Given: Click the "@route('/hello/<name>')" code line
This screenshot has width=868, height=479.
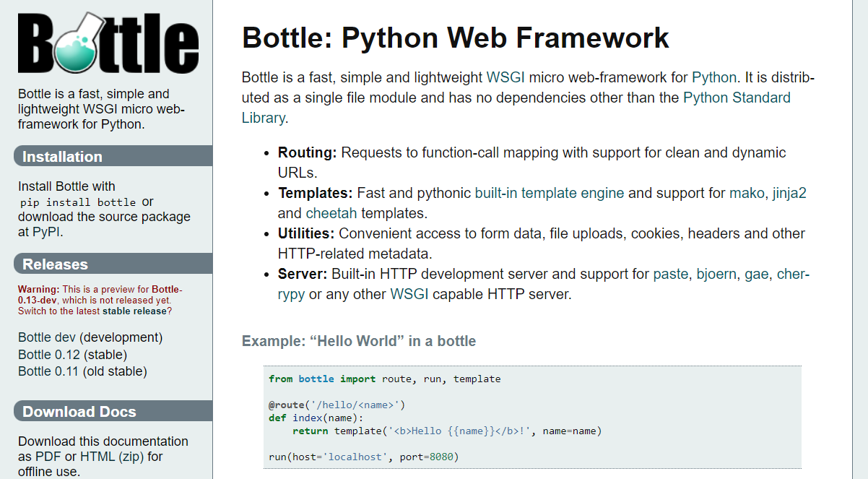Looking at the screenshot, I should click(337, 405).
